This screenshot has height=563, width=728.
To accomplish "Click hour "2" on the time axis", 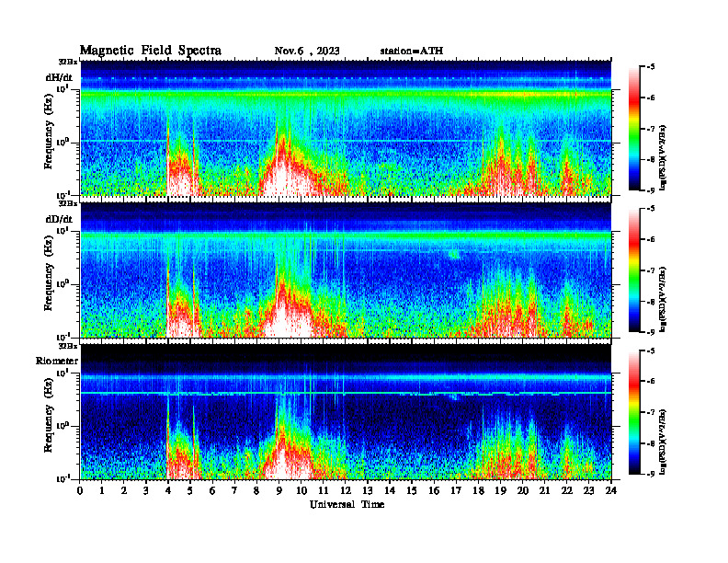I will pyautogui.click(x=124, y=491).
